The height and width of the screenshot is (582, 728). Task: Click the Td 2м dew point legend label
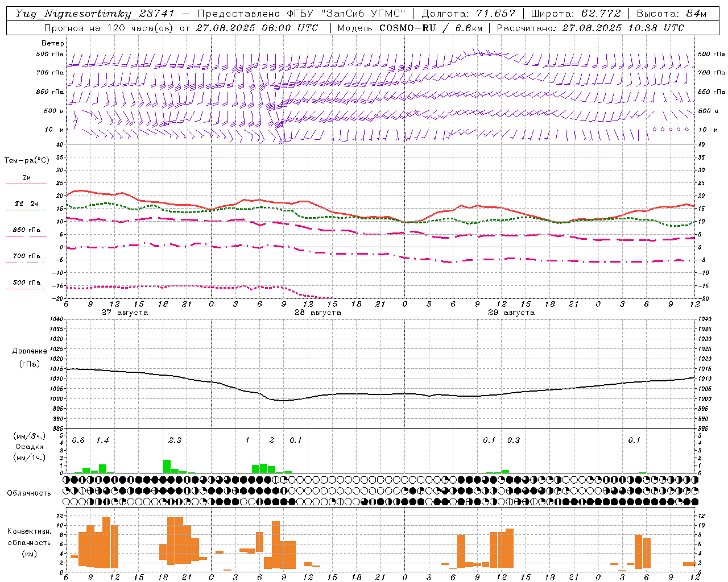click(x=27, y=203)
